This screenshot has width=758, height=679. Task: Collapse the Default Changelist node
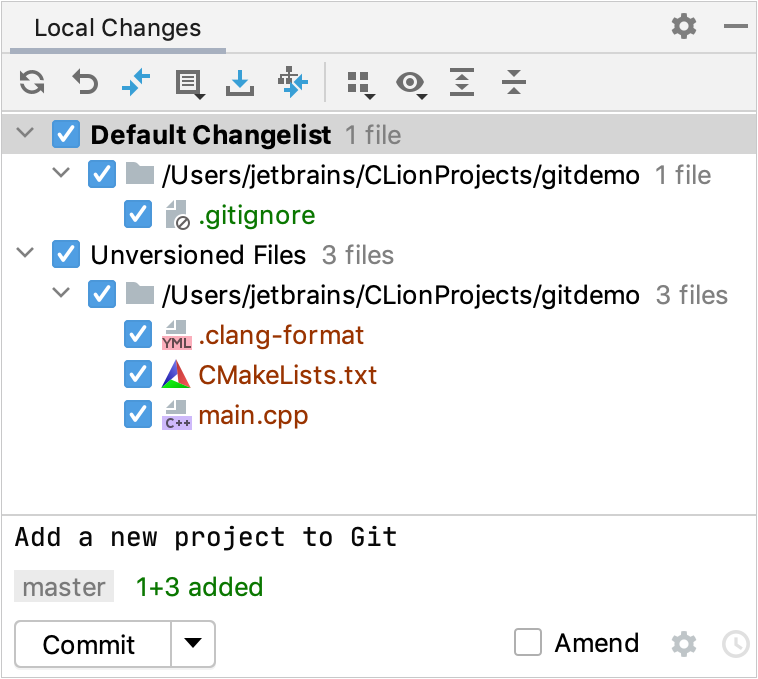27,134
